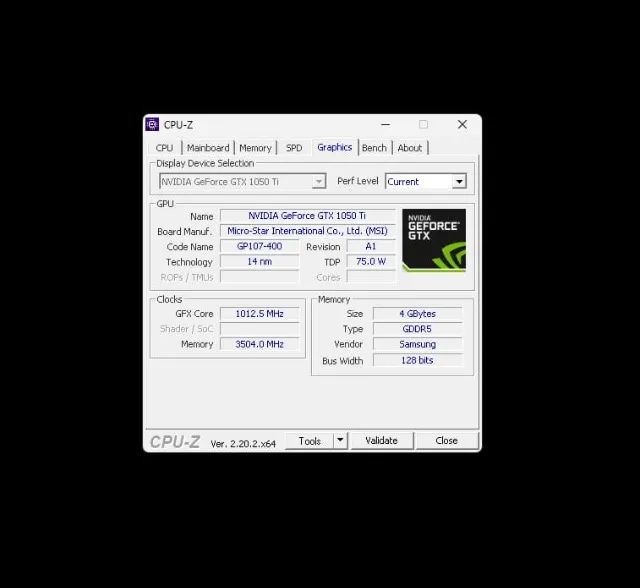Open the display device selection dropdown
Image resolution: width=640 pixels, height=588 pixels.
pos(242,182)
